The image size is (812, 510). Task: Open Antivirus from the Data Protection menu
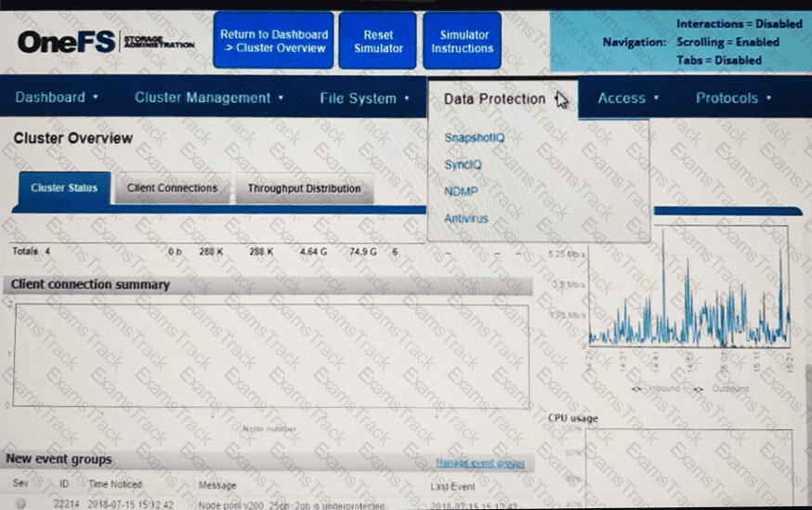pos(465,219)
